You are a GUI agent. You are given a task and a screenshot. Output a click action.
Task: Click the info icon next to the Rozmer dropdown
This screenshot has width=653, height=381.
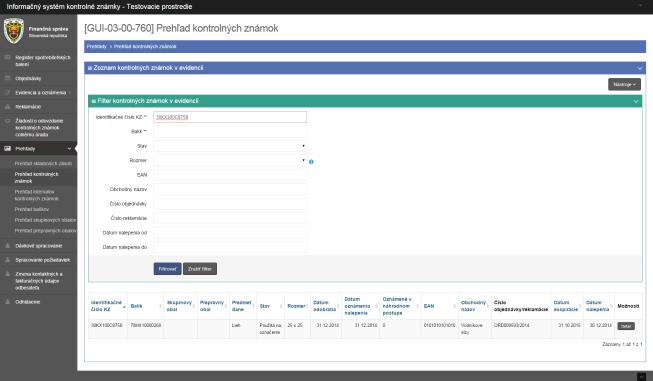[311, 162]
